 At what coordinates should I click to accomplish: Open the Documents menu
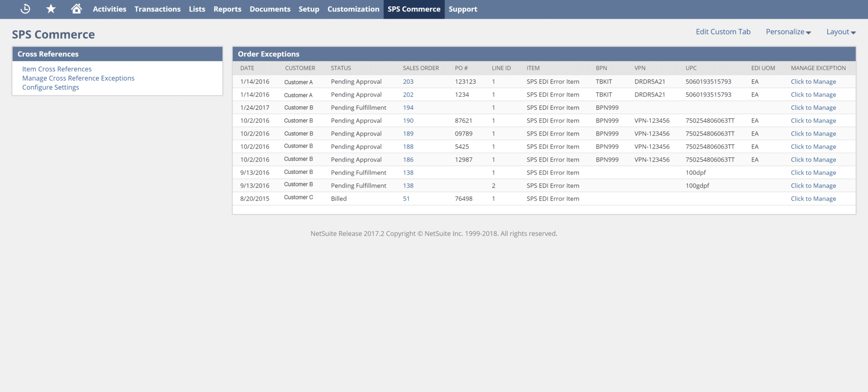(270, 9)
